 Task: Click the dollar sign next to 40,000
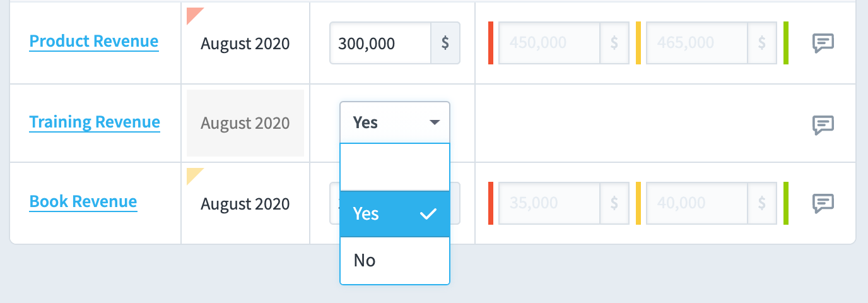point(762,203)
